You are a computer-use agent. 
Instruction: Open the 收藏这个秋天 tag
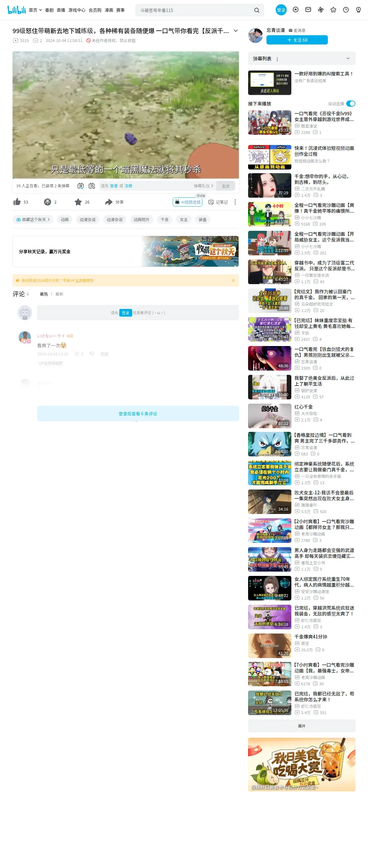click(x=33, y=219)
